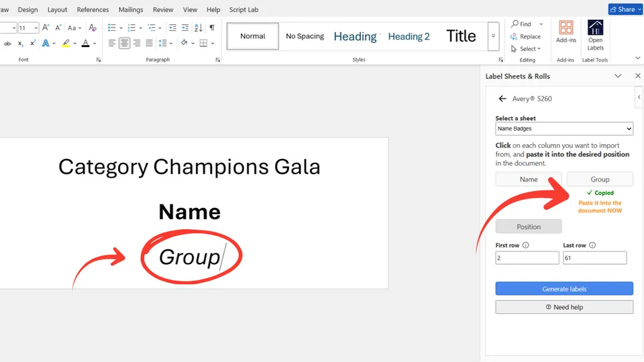644x362 pixels.
Task: Shrink font size icon
Action: [x=58, y=27]
